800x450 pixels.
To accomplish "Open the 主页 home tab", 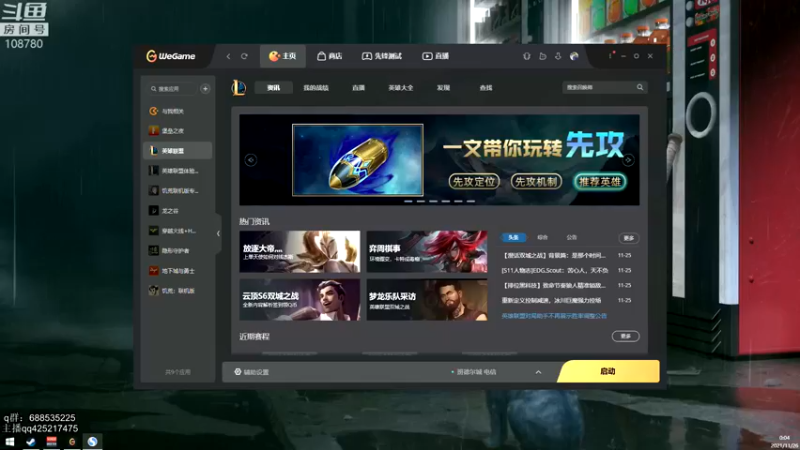I will [283, 56].
